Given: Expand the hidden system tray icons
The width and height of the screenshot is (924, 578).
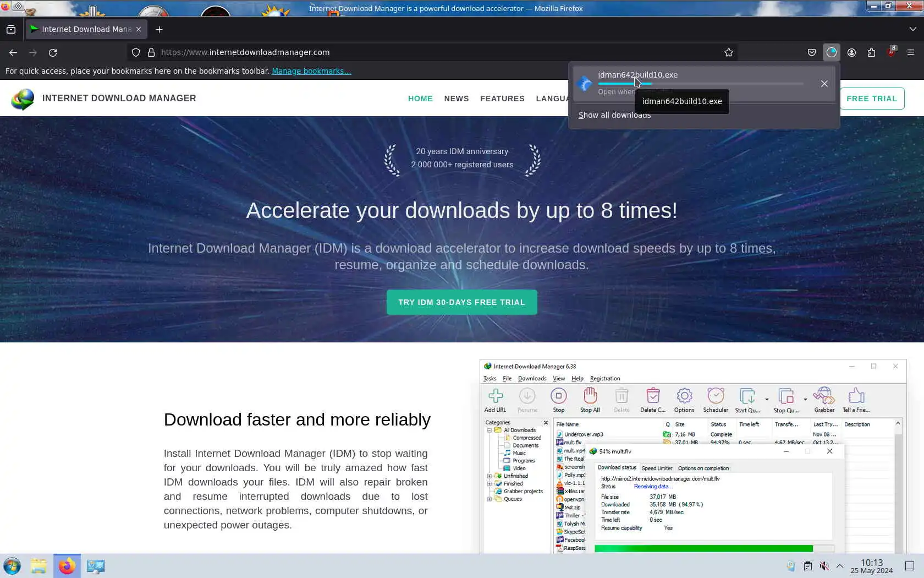Looking at the screenshot, I should pyautogui.click(x=840, y=566).
